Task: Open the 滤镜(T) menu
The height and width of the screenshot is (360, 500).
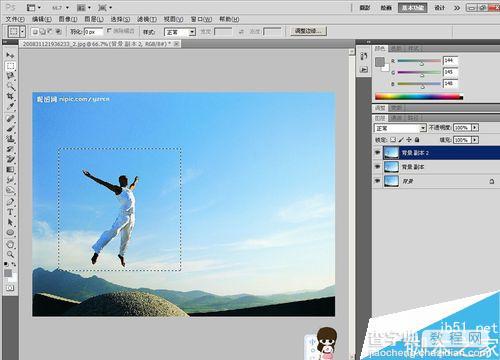Action: (147, 19)
